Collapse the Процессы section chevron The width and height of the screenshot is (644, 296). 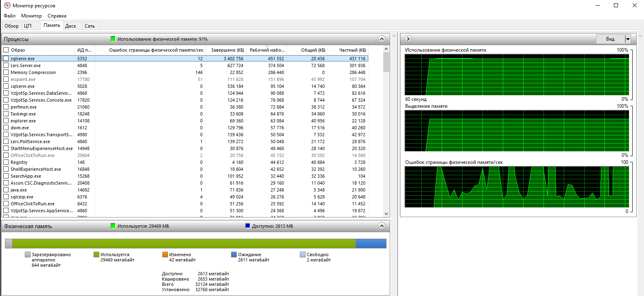[x=382, y=39]
